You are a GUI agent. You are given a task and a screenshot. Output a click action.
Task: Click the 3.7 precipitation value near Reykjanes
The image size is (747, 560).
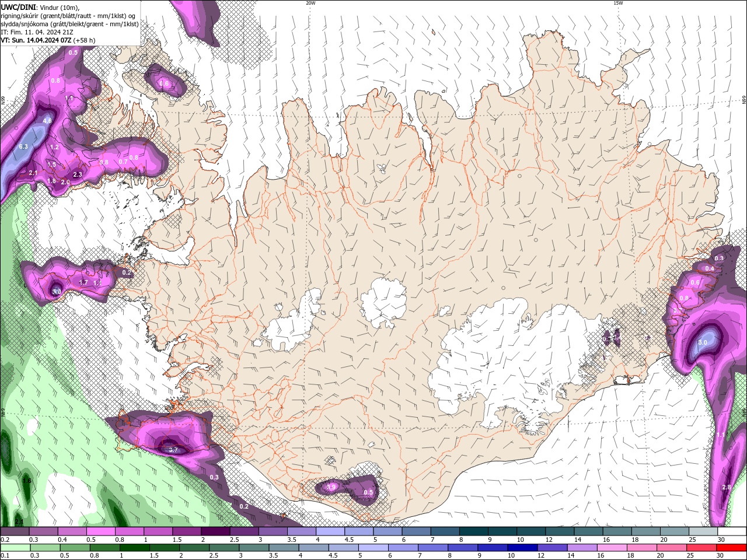point(173,450)
